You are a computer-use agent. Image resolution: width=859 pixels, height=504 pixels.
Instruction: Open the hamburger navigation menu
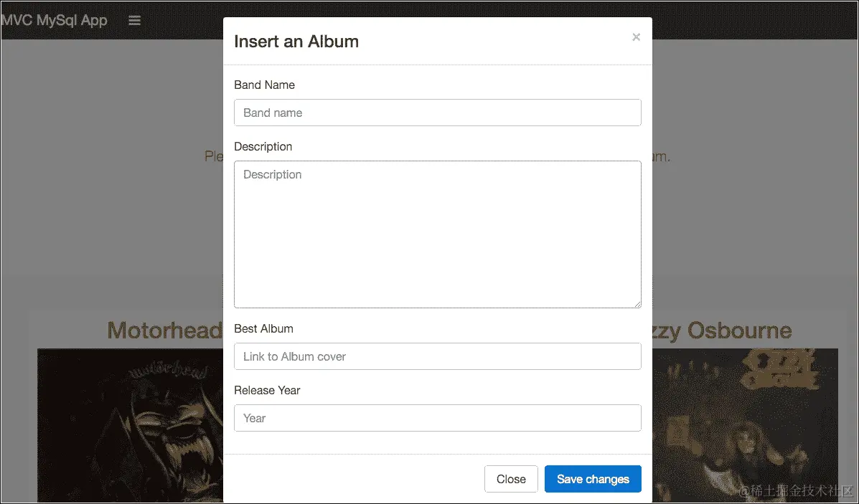point(134,21)
